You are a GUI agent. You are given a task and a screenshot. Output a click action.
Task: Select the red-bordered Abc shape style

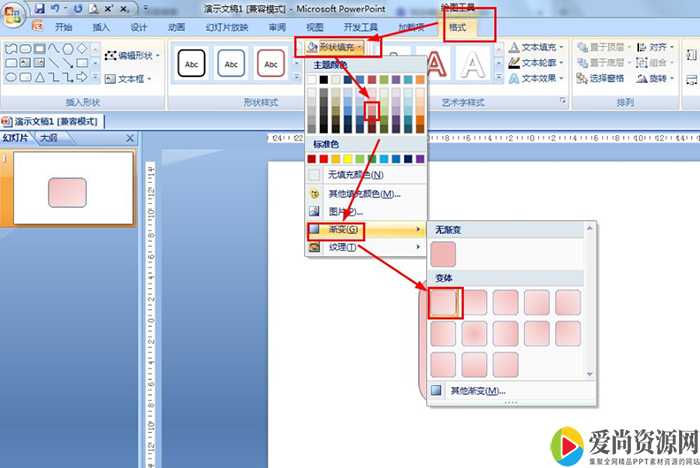[269, 64]
